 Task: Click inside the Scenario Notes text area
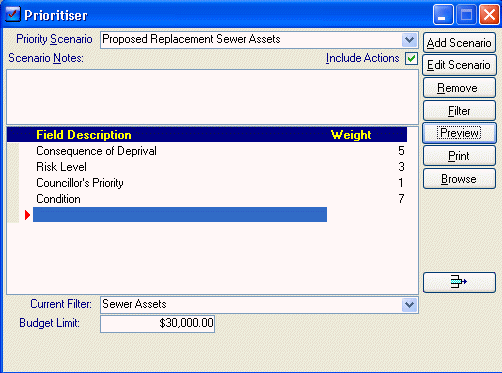tap(212, 97)
